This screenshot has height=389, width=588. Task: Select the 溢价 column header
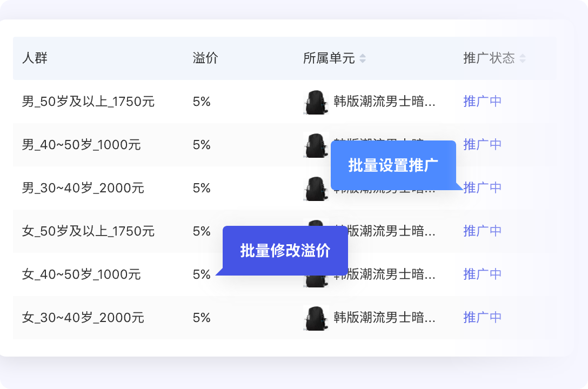tap(205, 58)
